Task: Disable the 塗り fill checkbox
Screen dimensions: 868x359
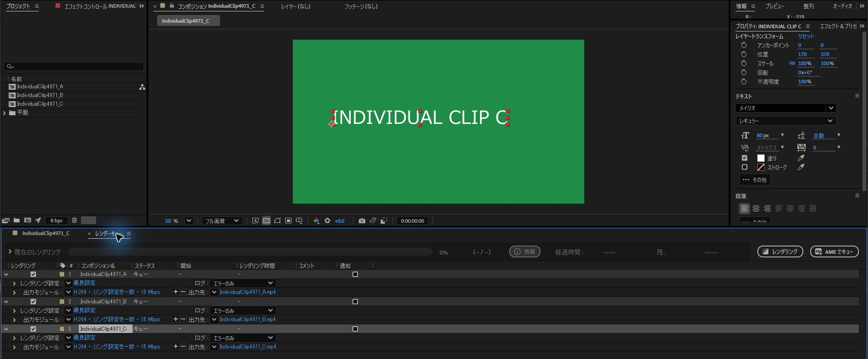Action: point(745,158)
